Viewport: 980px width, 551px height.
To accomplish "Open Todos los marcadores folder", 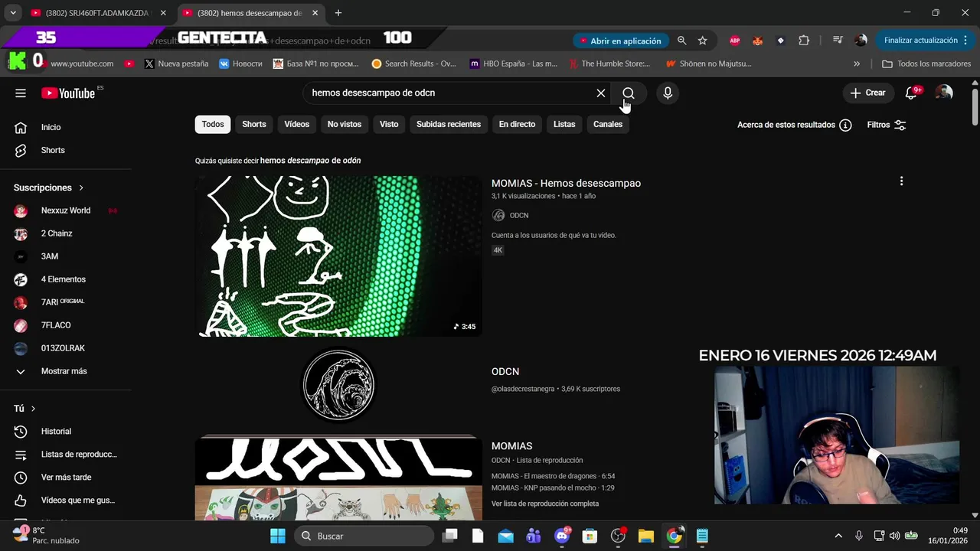I will pos(926,64).
